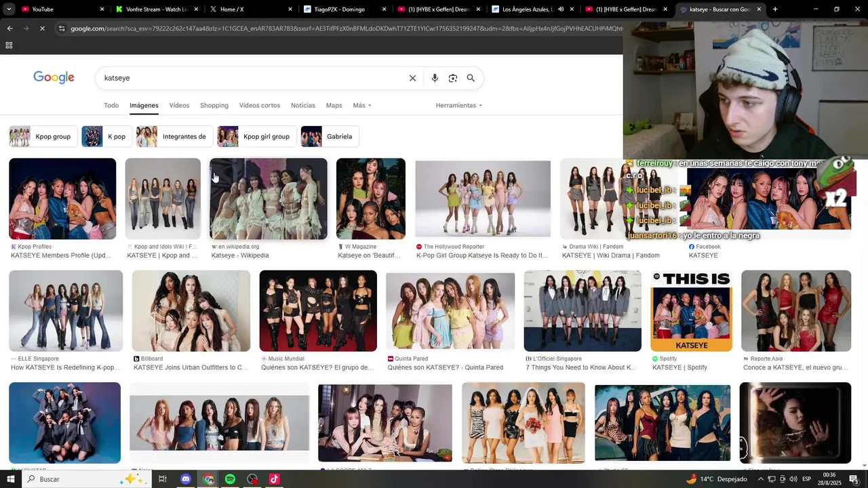Open the Kpop Profiles KATSEYE image
868x488 pixels.
pos(62,199)
